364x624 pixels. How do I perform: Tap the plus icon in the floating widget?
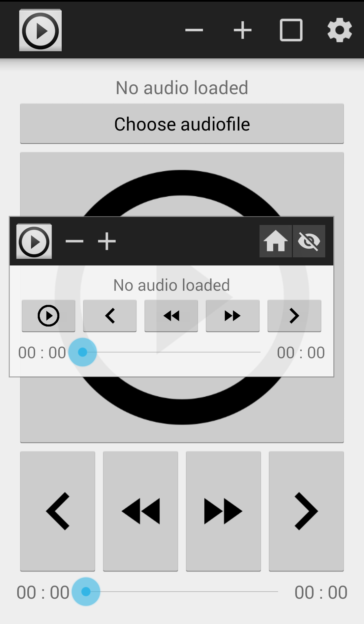pos(107,241)
